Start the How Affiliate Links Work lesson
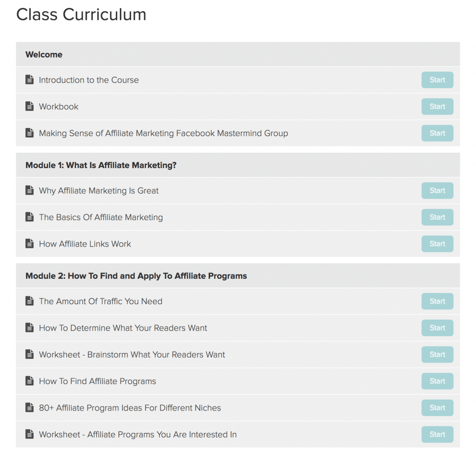This screenshot has height=451, width=476. pyautogui.click(x=437, y=244)
